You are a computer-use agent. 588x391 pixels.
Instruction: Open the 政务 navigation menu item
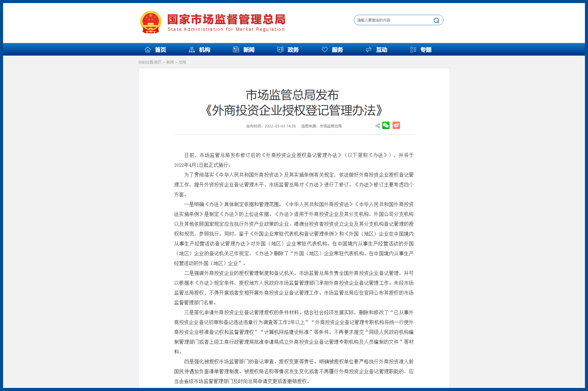[x=293, y=50]
